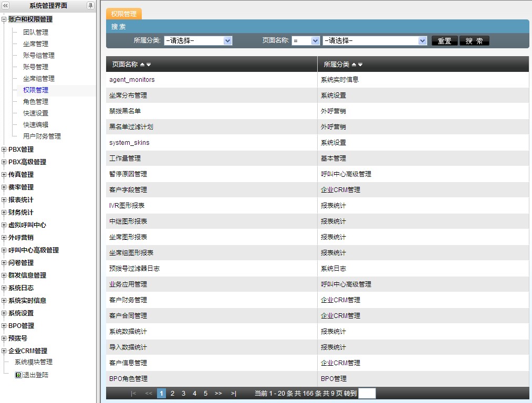Expand the 报表统计 tree node
The width and height of the screenshot is (532, 403).
(4, 200)
